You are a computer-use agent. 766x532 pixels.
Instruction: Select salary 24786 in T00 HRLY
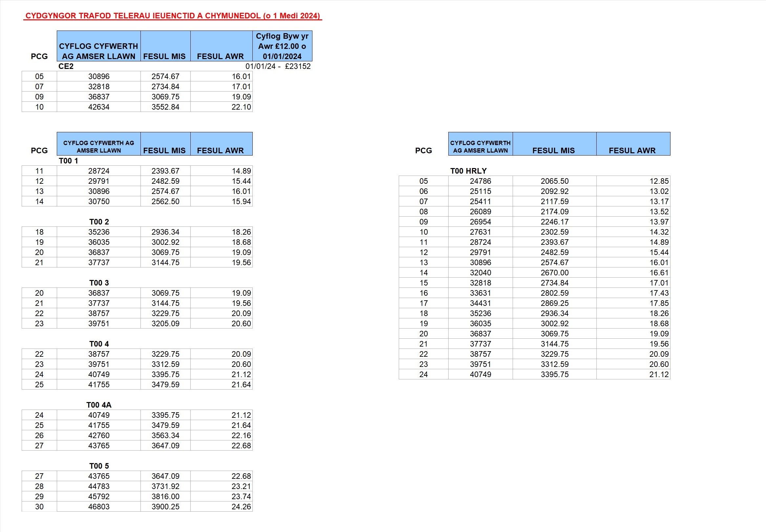click(x=480, y=181)
